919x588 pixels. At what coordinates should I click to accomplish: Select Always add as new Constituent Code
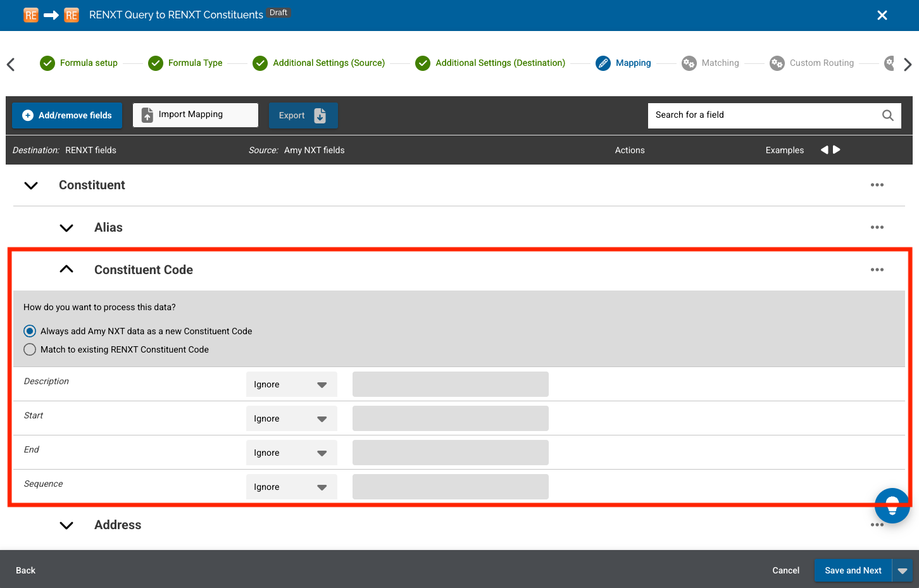click(30, 331)
